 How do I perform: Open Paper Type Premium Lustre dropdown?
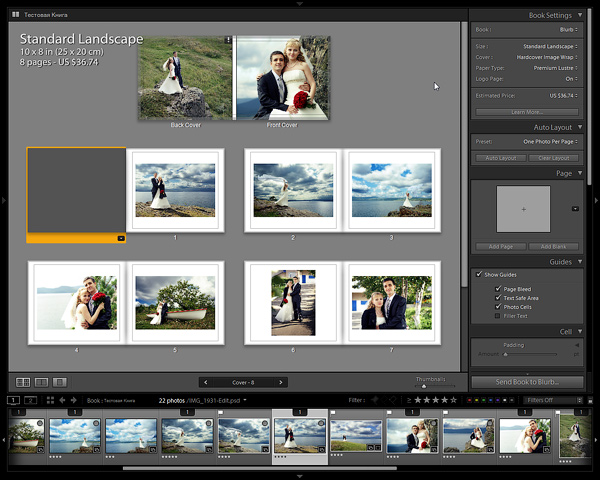tap(556, 68)
